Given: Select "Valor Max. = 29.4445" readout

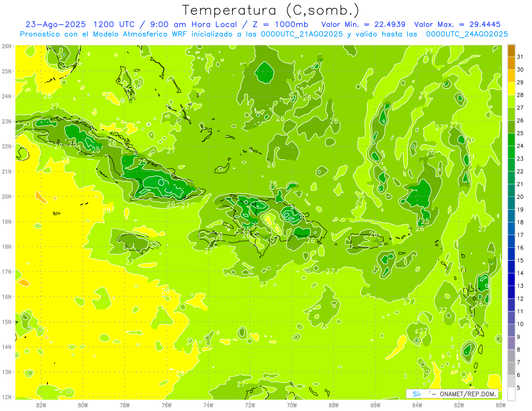Looking at the screenshot, I should 457,24.
